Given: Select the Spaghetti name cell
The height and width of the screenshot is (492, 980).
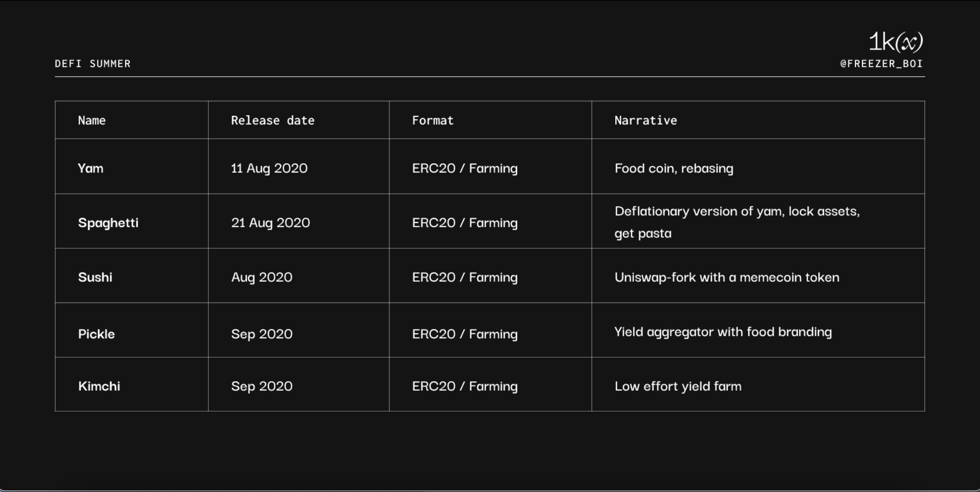Looking at the screenshot, I should (108, 223).
